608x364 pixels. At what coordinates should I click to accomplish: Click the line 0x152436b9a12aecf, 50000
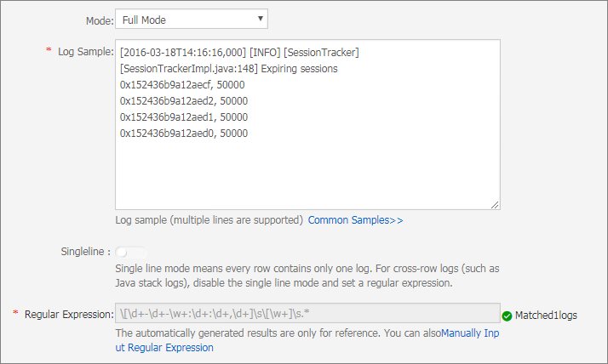[182, 85]
